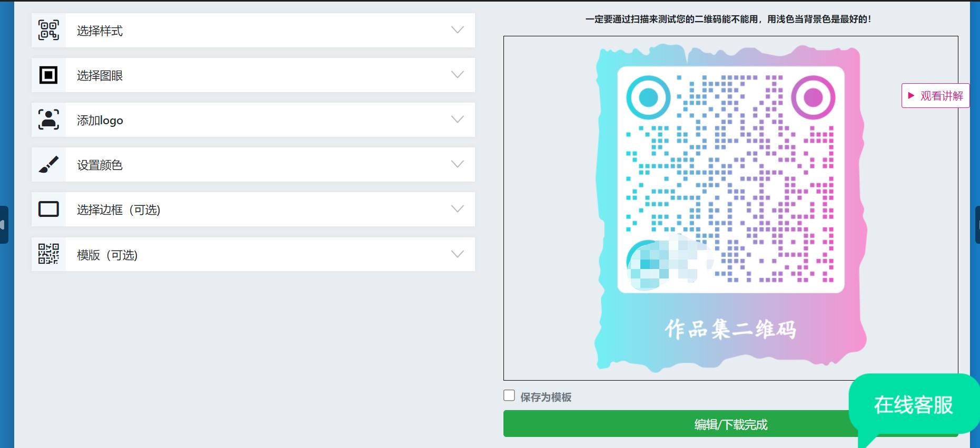Screen dimensions: 980x448
Task: Open the 设置颜色 section label
Action: point(100,165)
